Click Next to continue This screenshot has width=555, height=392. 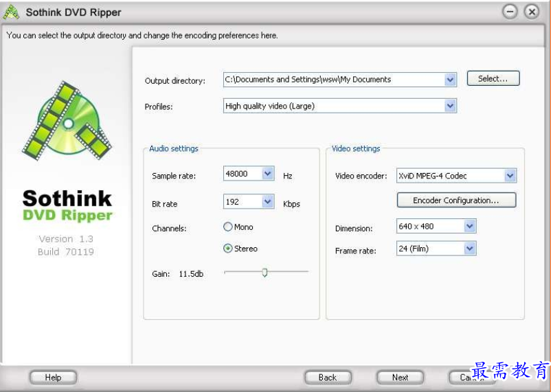400,378
